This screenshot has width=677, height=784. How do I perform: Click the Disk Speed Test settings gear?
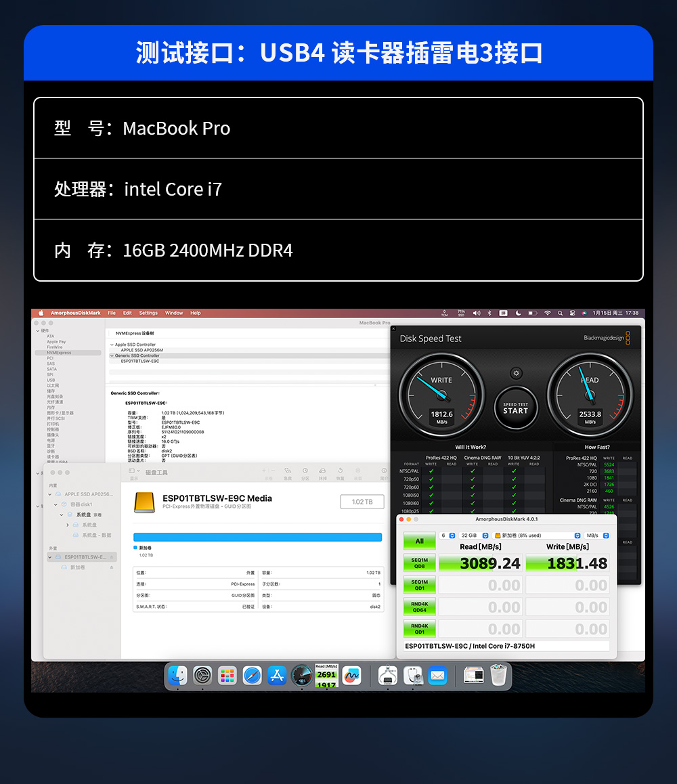click(516, 373)
